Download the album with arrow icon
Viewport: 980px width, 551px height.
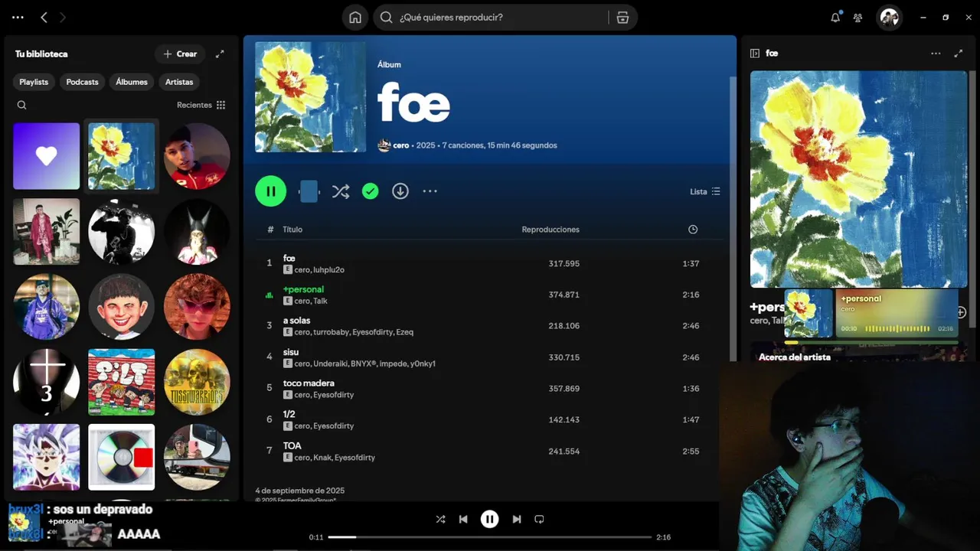(400, 191)
